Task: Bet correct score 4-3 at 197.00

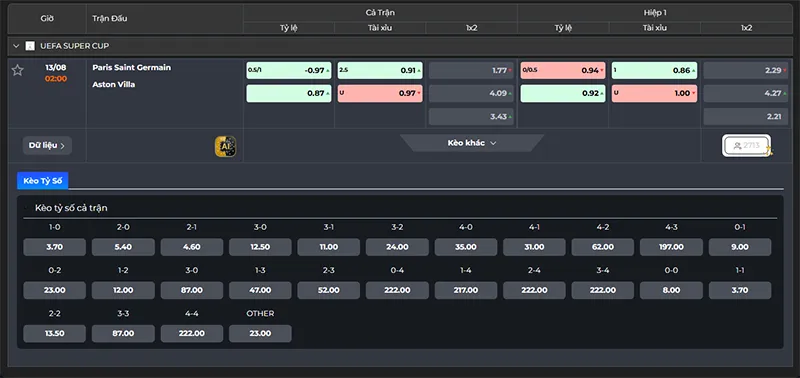Action: point(671,247)
